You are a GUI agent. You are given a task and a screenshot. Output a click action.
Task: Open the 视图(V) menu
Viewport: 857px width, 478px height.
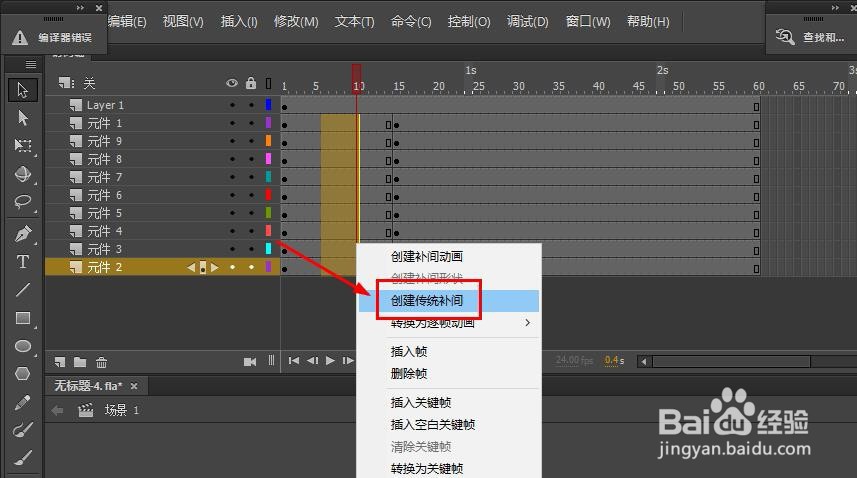point(183,21)
